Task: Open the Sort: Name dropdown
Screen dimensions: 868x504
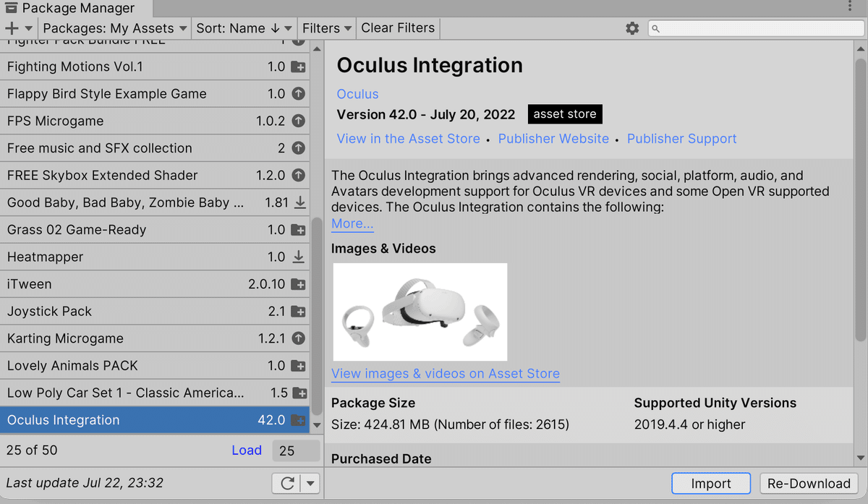Action: 244,28
